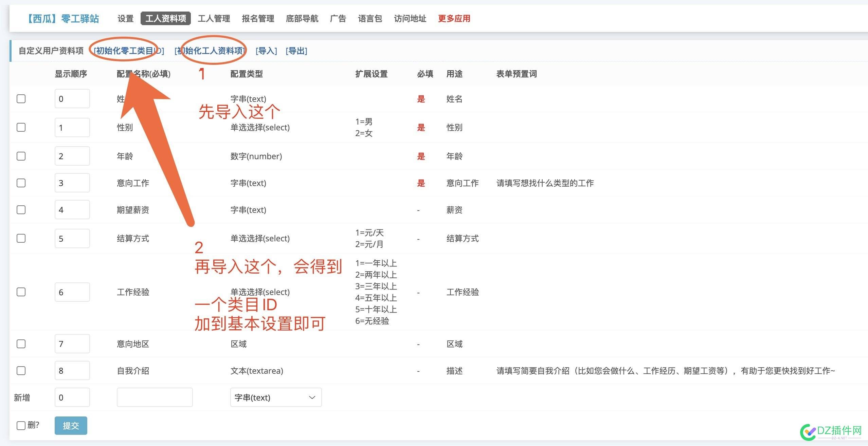868x446 pixels.
Task: Open the 广告 tab
Action: point(338,18)
